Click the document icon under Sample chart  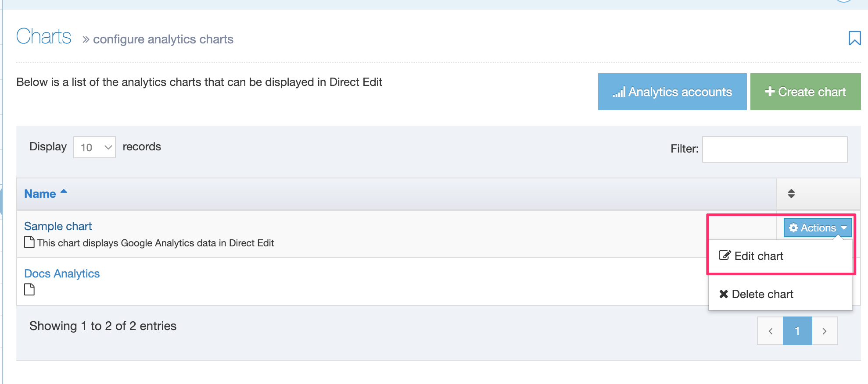click(x=29, y=242)
